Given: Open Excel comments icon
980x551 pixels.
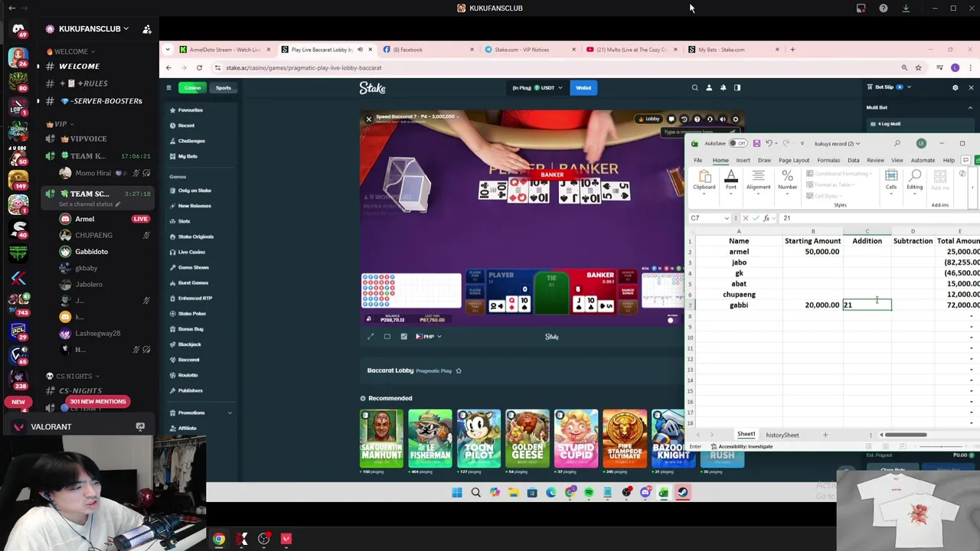Looking at the screenshot, I should pos(966,160).
